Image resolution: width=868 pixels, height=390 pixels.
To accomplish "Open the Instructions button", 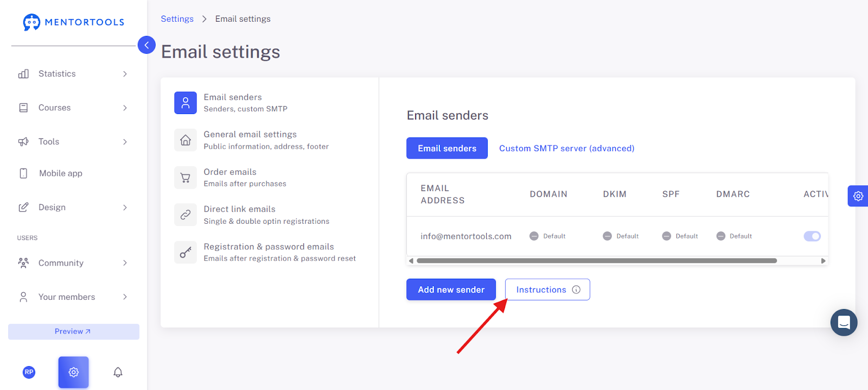I will click(547, 290).
